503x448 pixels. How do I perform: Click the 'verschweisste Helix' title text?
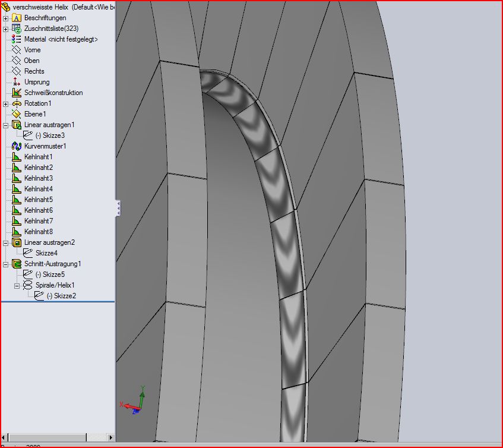point(40,7)
